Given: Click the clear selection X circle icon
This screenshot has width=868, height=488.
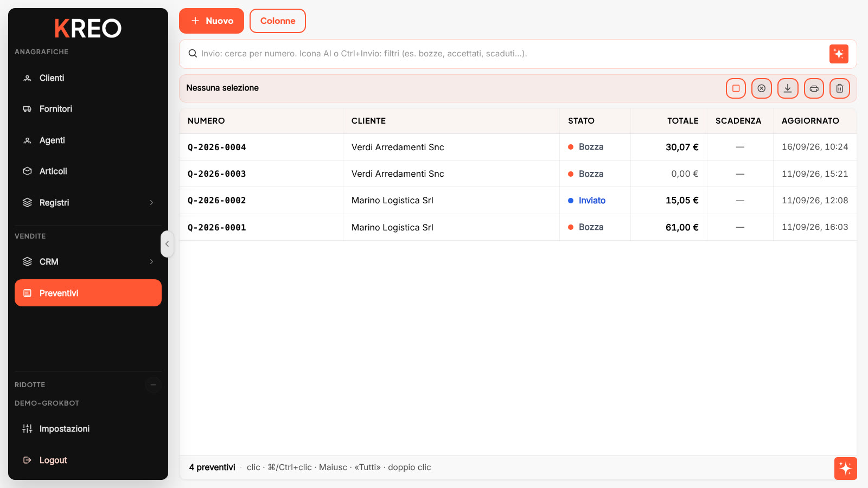Looking at the screenshot, I should point(762,88).
